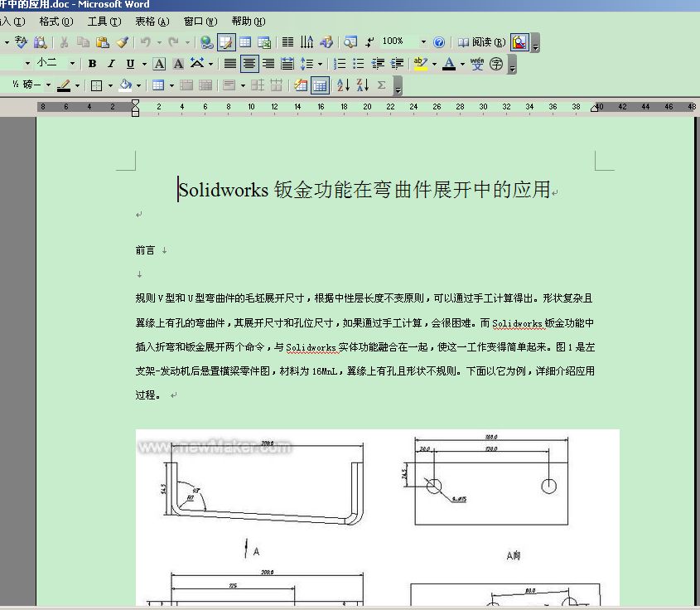Run the spelling and grammar check
The width and height of the screenshot is (700, 610).
click(x=21, y=42)
